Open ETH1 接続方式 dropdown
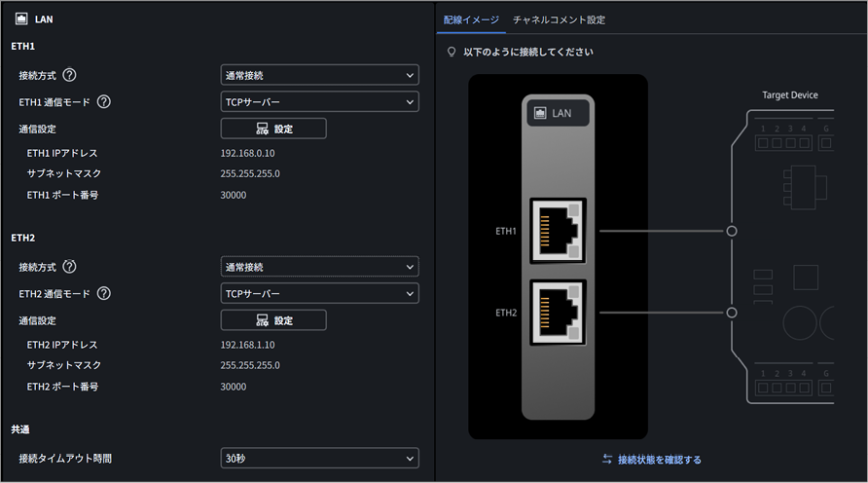Viewport: 868px width, 483px height. tap(319, 75)
